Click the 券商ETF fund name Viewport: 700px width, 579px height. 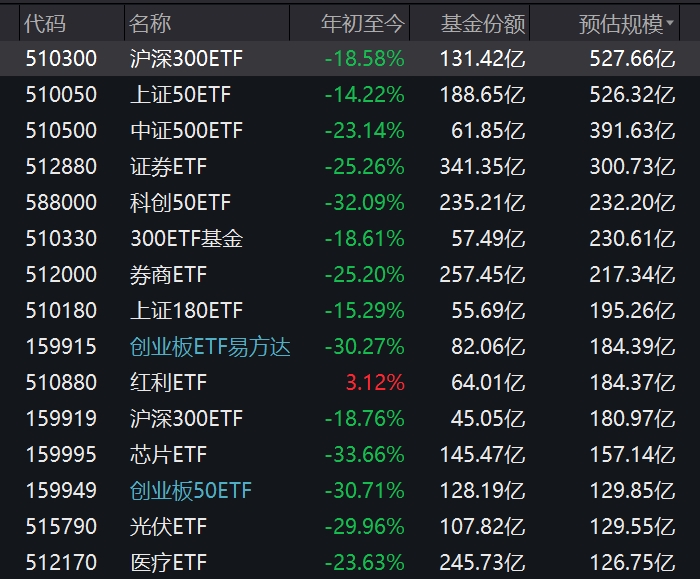point(168,275)
